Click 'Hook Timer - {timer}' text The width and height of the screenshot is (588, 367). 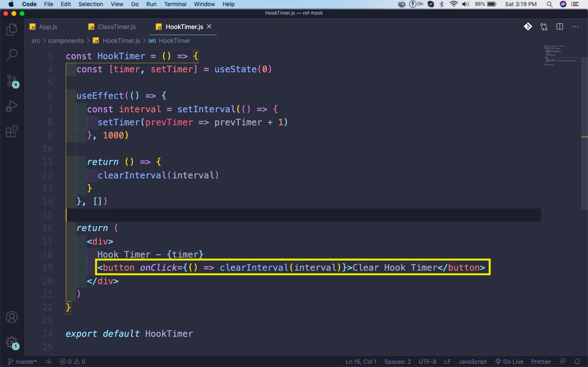coord(150,255)
